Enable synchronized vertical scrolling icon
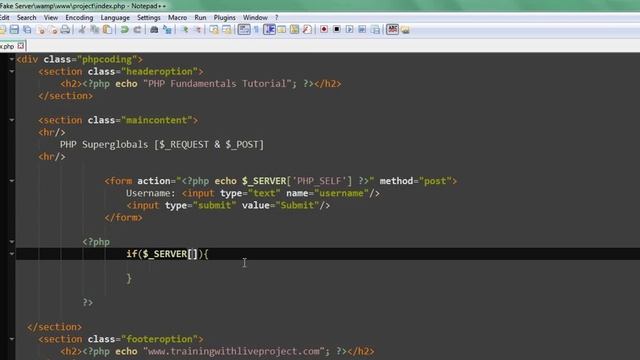This screenshot has width=640, height=360. coord(214,29)
